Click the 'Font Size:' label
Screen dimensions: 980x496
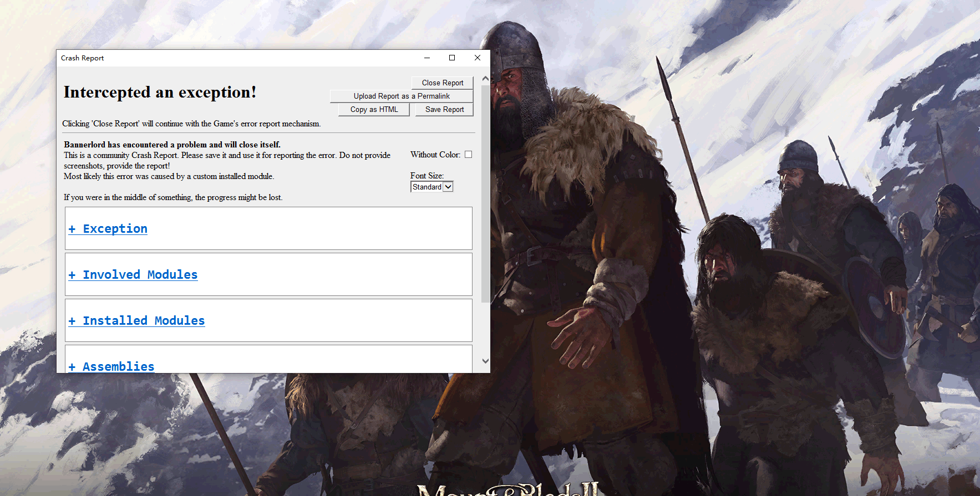pos(427,176)
